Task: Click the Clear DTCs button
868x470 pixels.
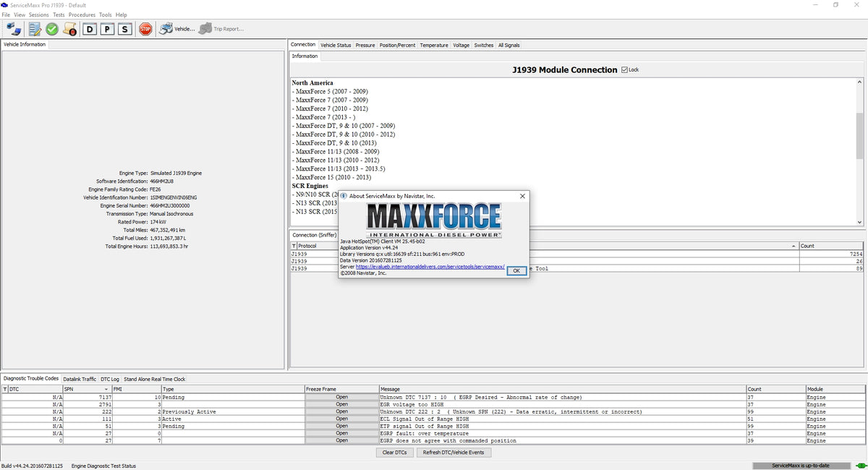Action: pyautogui.click(x=394, y=453)
